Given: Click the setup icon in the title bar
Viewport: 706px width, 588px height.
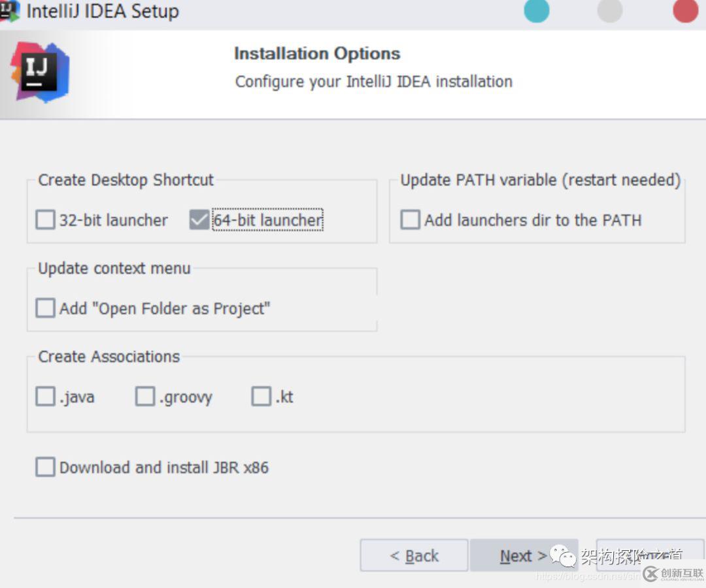Looking at the screenshot, I should [9, 10].
